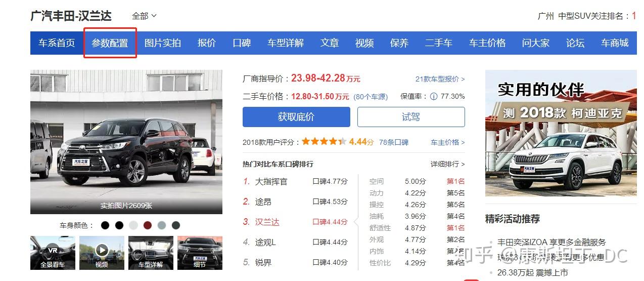Select the first black body color
Screen dimensions: 644x281
click(105, 225)
